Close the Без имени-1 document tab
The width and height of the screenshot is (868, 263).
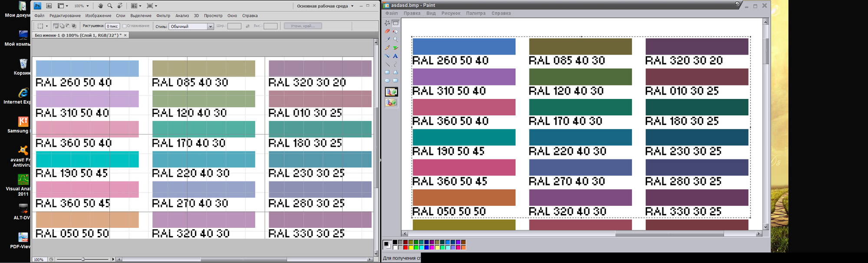pos(125,35)
